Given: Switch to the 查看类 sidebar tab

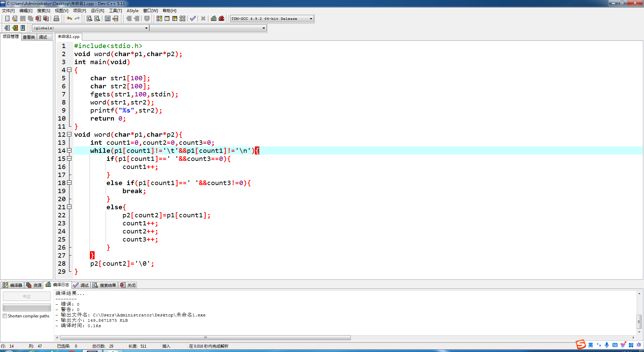Looking at the screenshot, I should 29,37.
